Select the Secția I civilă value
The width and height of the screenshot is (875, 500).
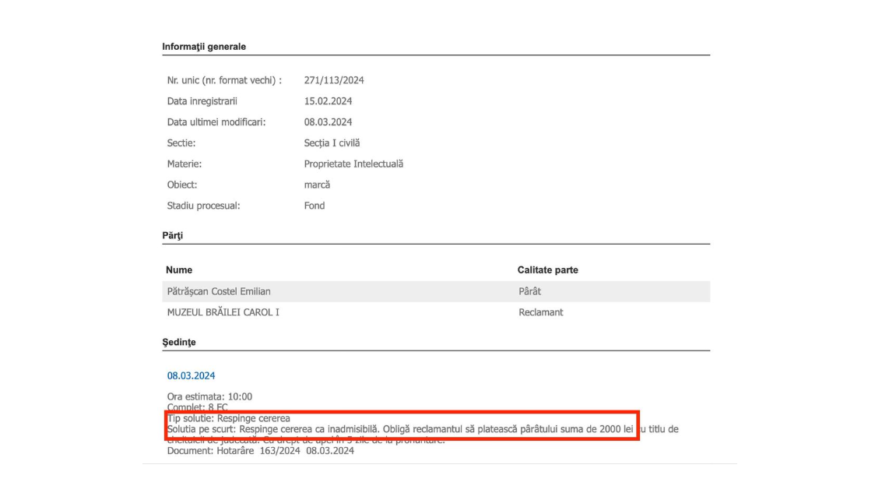[332, 143]
